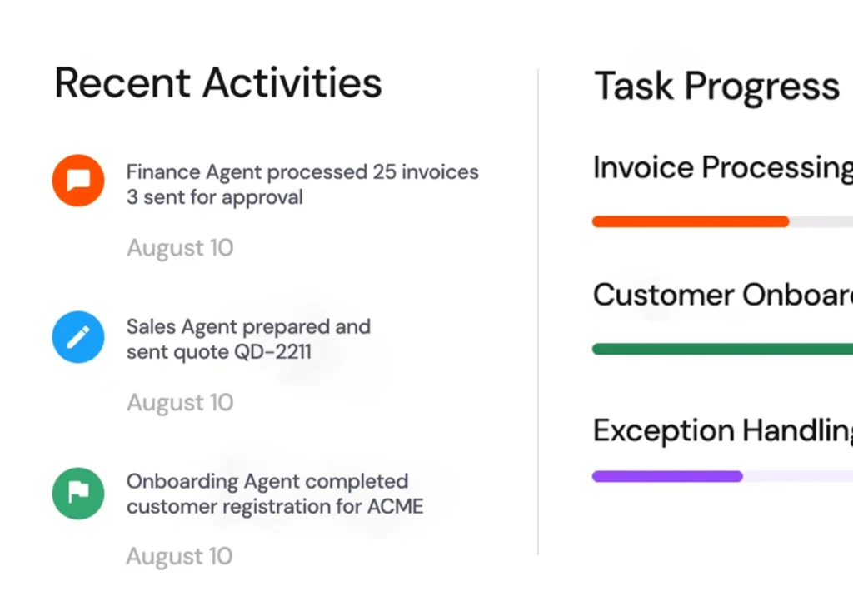Click the August 10 date under Onboarding Agent

180,557
